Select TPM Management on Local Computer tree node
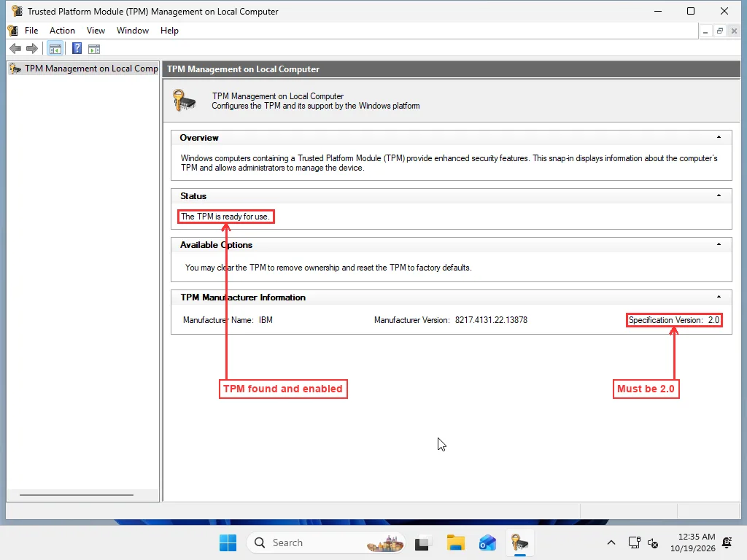747x560 pixels. (84, 69)
